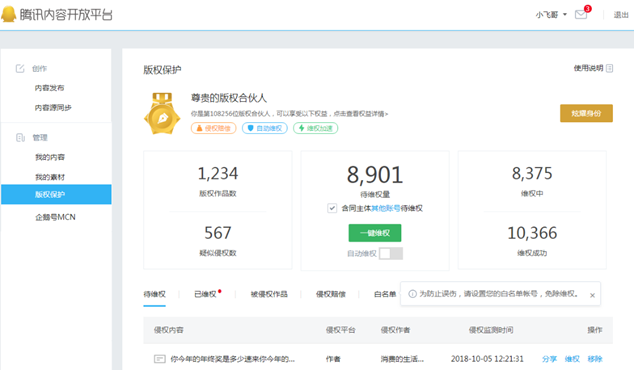Open article 你今年的年终奖是多少

click(232, 359)
